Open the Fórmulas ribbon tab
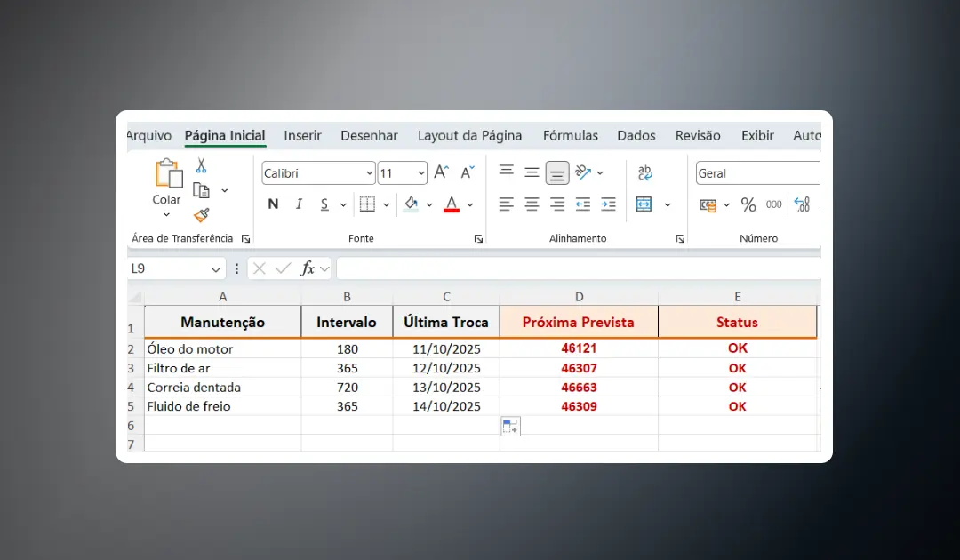Screen dimensions: 960x560 (570, 136)
